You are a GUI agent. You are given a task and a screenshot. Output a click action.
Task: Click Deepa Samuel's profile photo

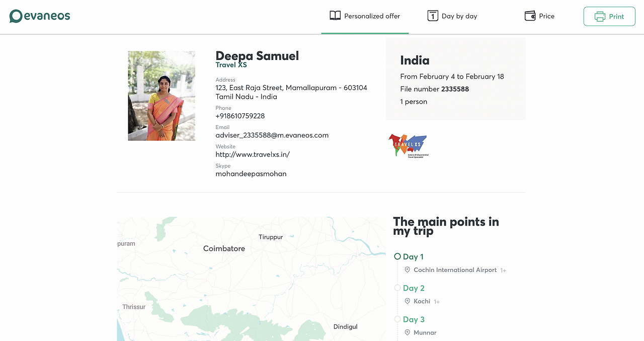point(162,96)
